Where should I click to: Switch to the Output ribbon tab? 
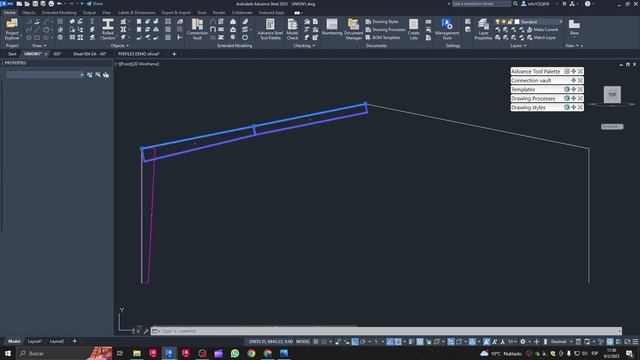click(89, 13)
